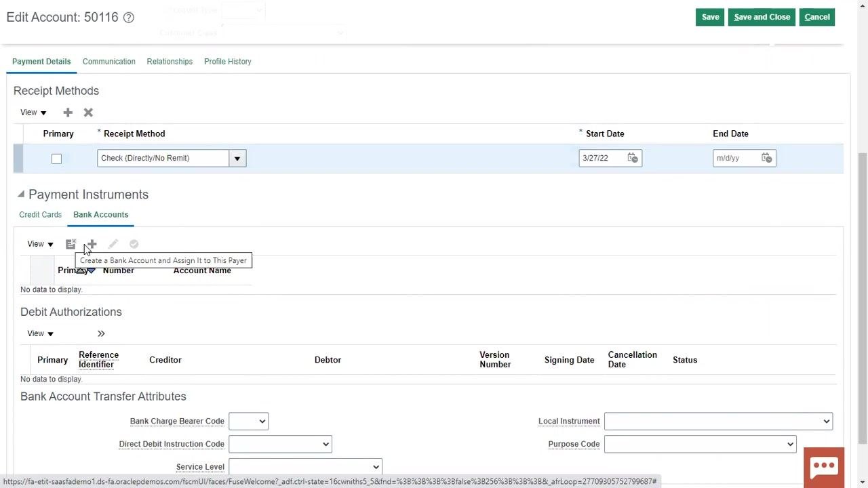Viewport: 868px width, 488px height.
Task: Open Start Date calendar picker
Action: point(633,158)
